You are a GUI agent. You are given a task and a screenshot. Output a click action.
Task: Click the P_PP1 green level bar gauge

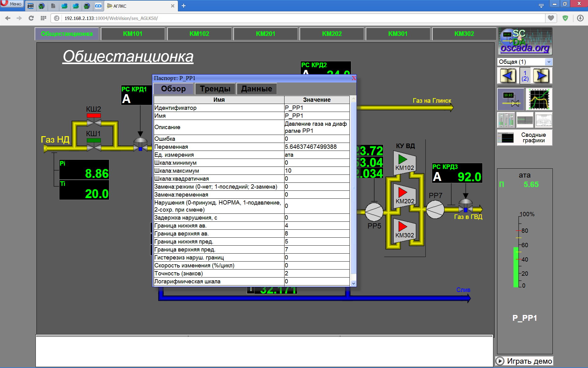coord(516,267)
